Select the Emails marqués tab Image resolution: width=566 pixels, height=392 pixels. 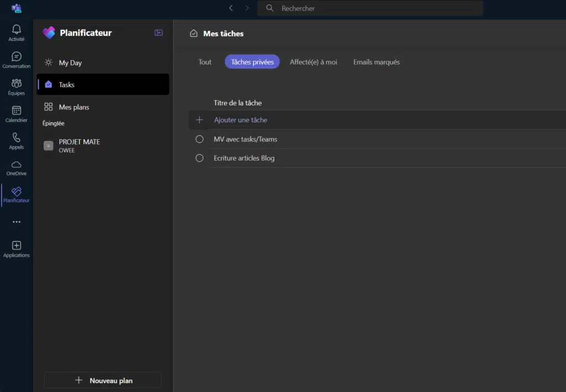click(376, 62)
